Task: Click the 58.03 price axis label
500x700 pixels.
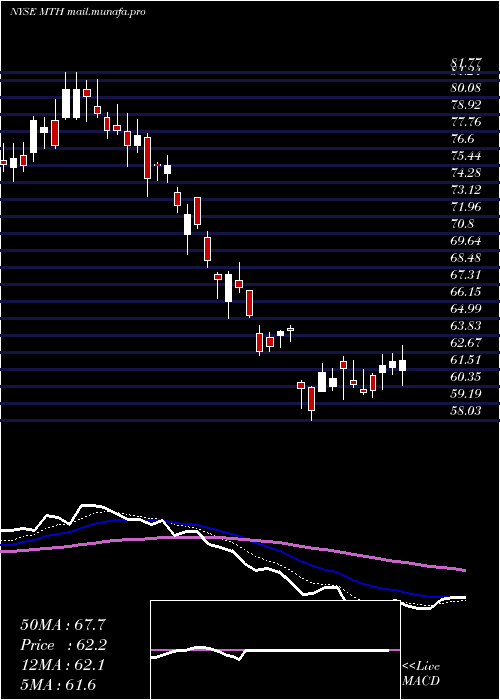Action: point(466,411)
